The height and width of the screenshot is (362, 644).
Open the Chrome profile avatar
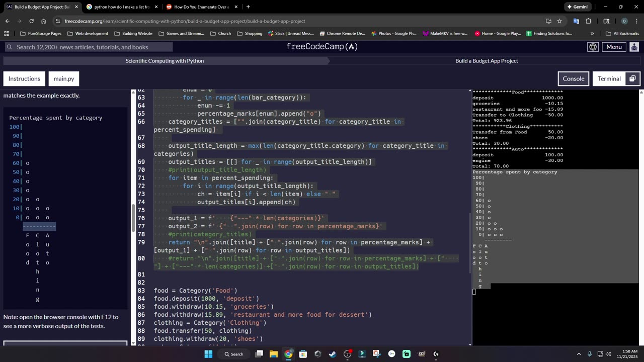tap(624, 21)
